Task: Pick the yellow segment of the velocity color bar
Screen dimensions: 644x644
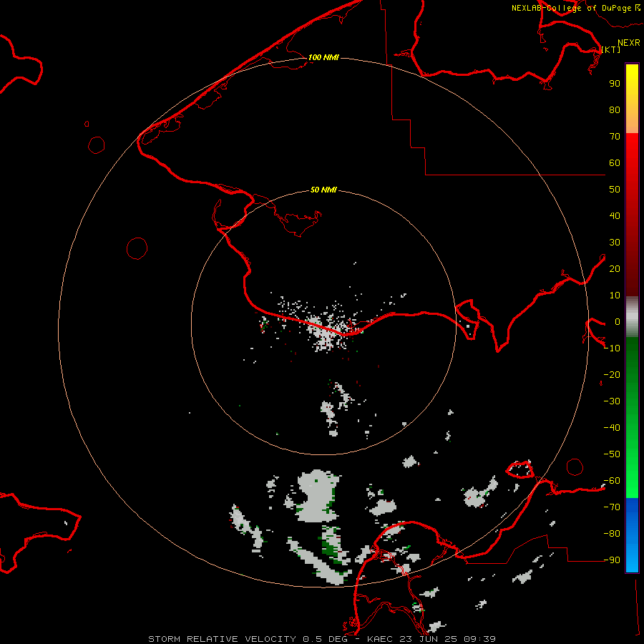Action: (x=632, y=99)
